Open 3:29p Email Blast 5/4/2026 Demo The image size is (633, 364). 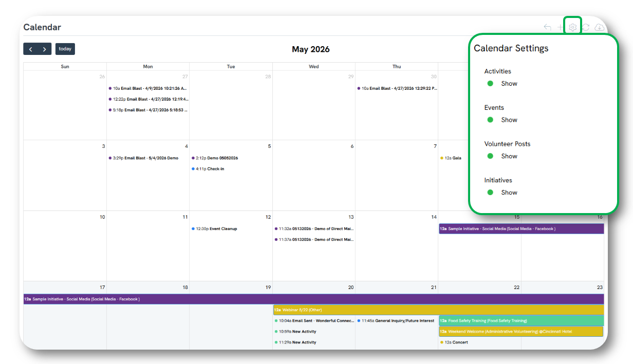(144, 158)
